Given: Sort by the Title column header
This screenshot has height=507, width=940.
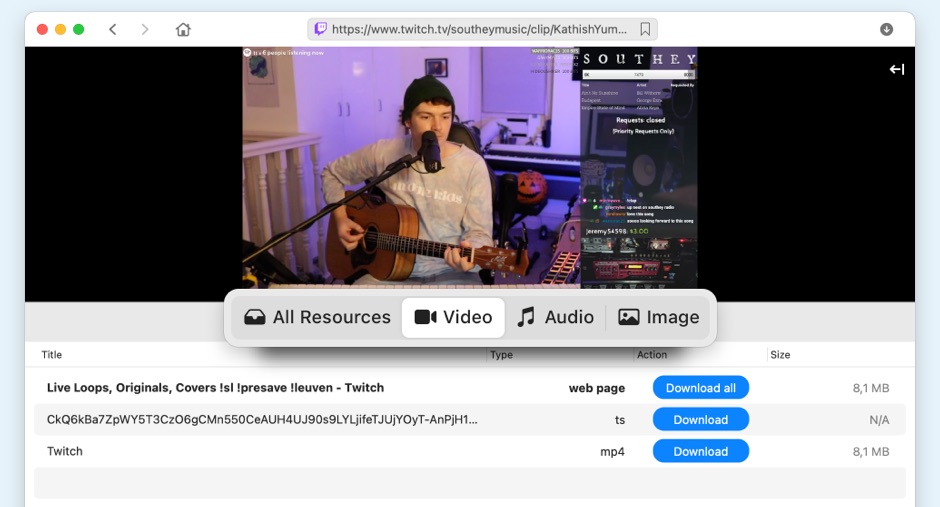Looking at the screenshot, I should (52, 355).
